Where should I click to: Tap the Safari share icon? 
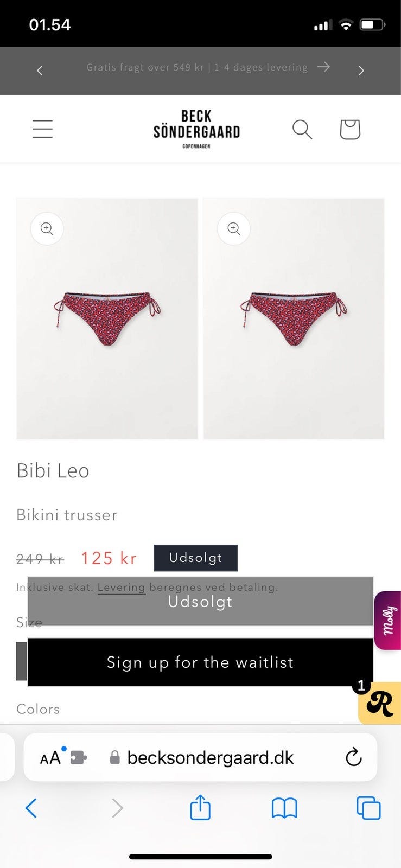click(x=200, y=808)
